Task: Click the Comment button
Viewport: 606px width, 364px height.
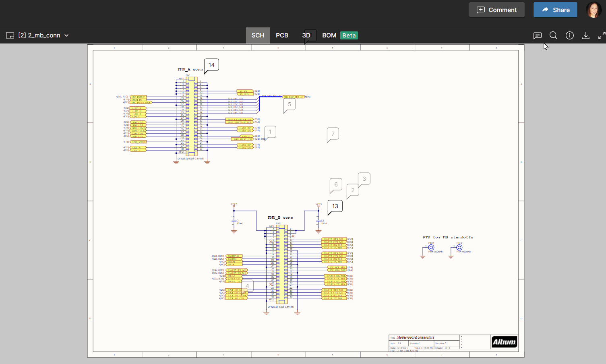Action: tap(496, 10)
